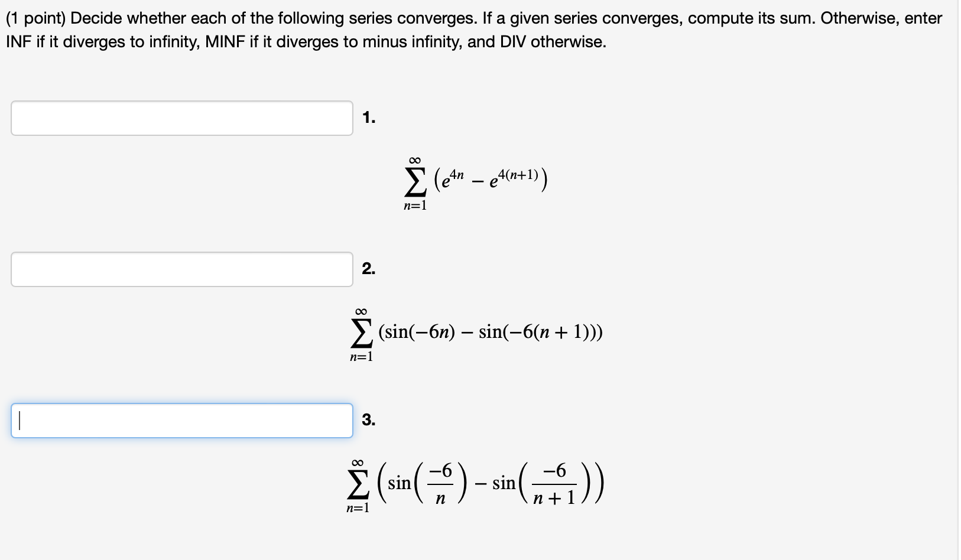Click the sin(-6n) series expression
The image size is (961, 560).
click(476, 333)
